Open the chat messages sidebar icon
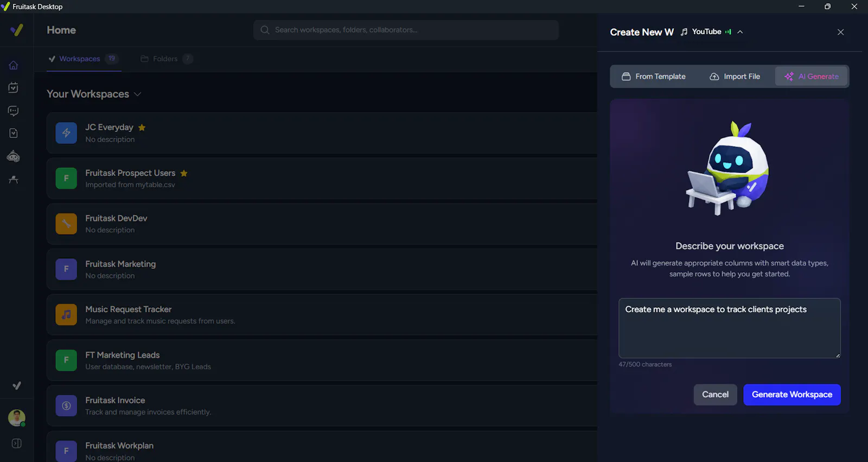 pos(14,111)
